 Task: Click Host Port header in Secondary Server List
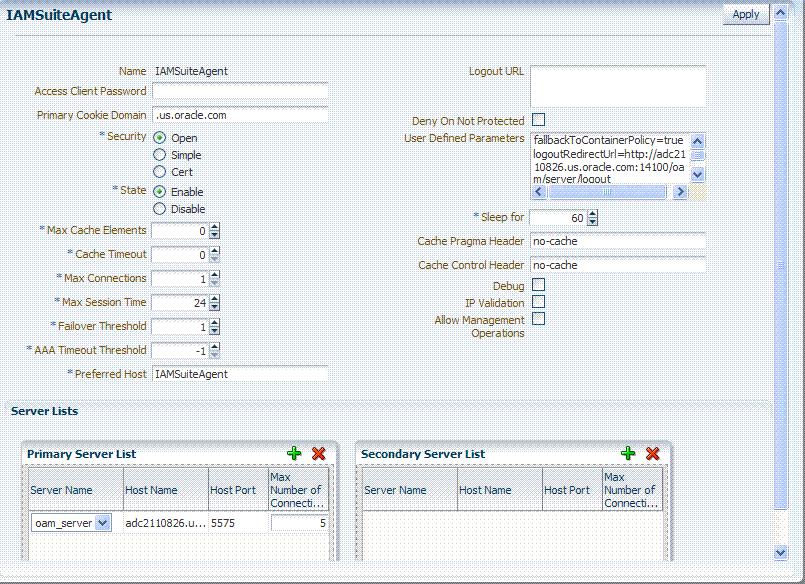572,490
